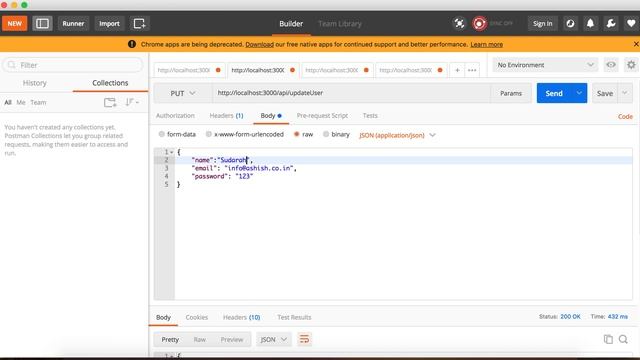This screenshot has width=640, height=360.
Task: Search the response magnifier icon
Action: 623,339
